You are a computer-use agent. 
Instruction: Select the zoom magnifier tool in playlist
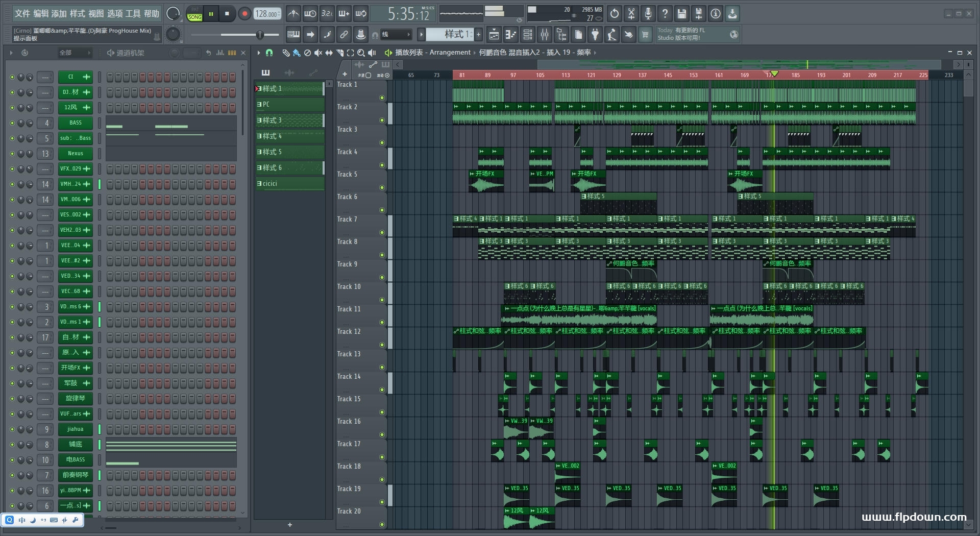tap(361, 53)
